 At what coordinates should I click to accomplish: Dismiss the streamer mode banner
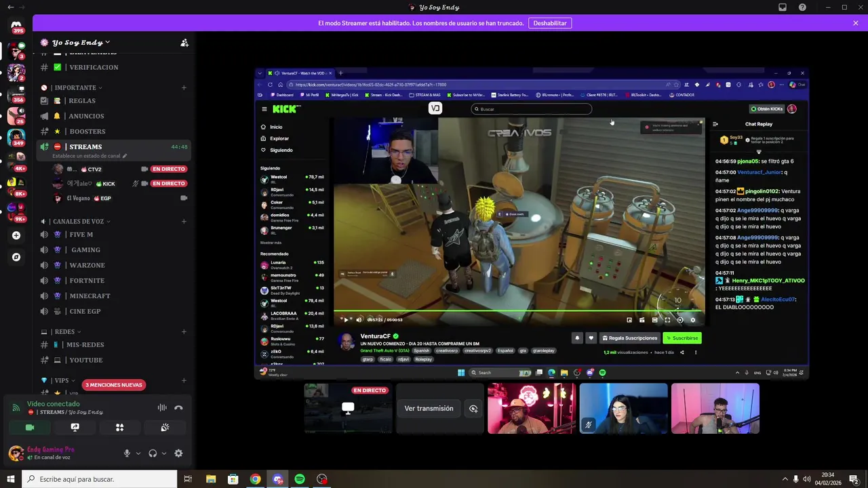pos(856,23)
